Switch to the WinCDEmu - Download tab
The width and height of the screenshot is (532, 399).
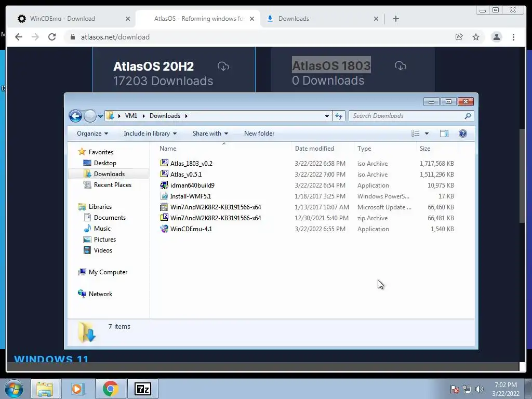click(x=62, y=19)
